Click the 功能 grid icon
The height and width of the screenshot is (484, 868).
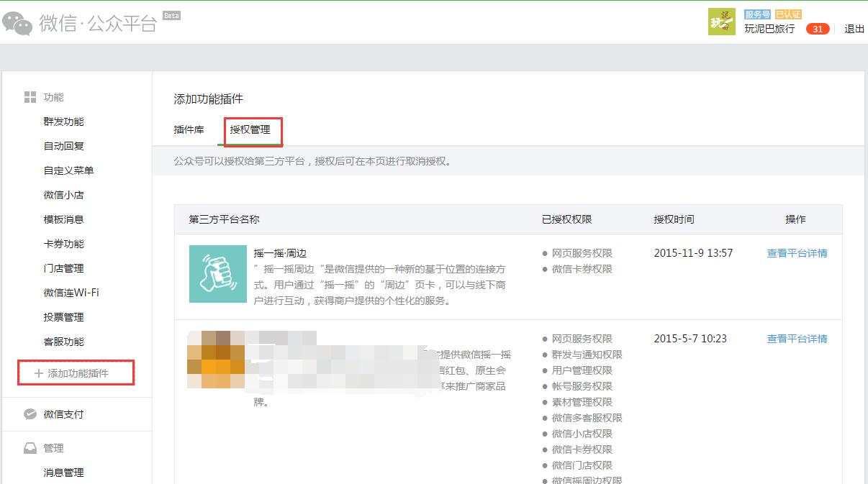30,97
